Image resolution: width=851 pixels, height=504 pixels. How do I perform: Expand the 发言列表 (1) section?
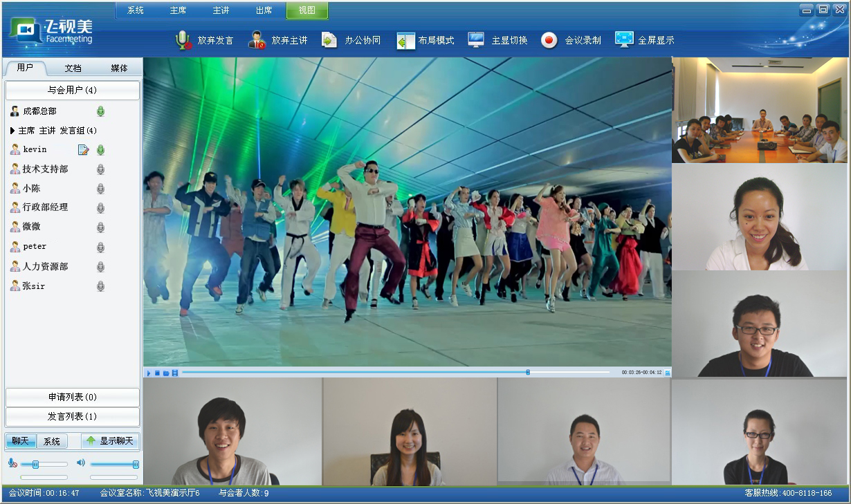click(x=73, y=416)
